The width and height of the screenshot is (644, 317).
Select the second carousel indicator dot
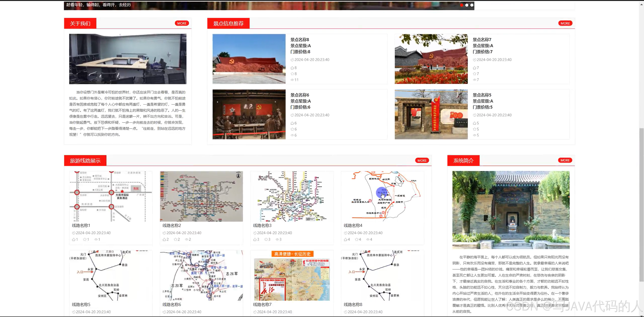point(466,5)
